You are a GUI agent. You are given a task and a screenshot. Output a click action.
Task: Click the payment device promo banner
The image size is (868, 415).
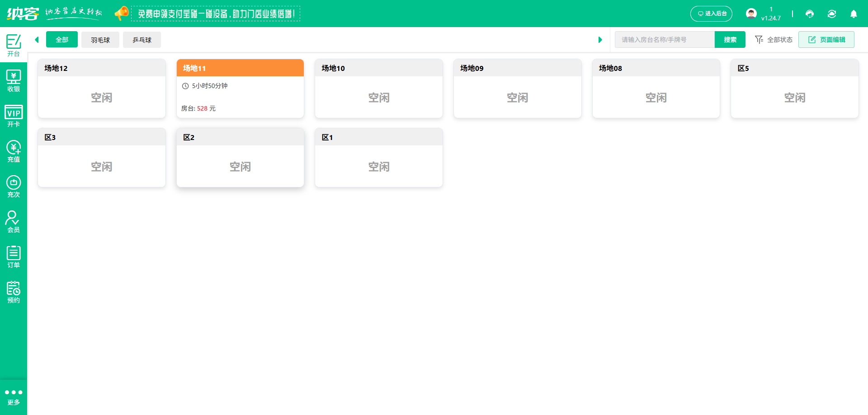coord(216,14)
